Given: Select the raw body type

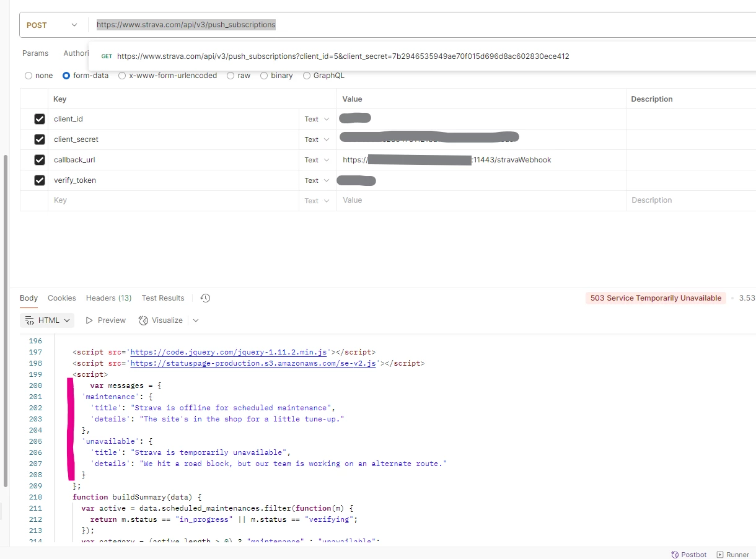Looking at the screenshot, I should (239, 76).
